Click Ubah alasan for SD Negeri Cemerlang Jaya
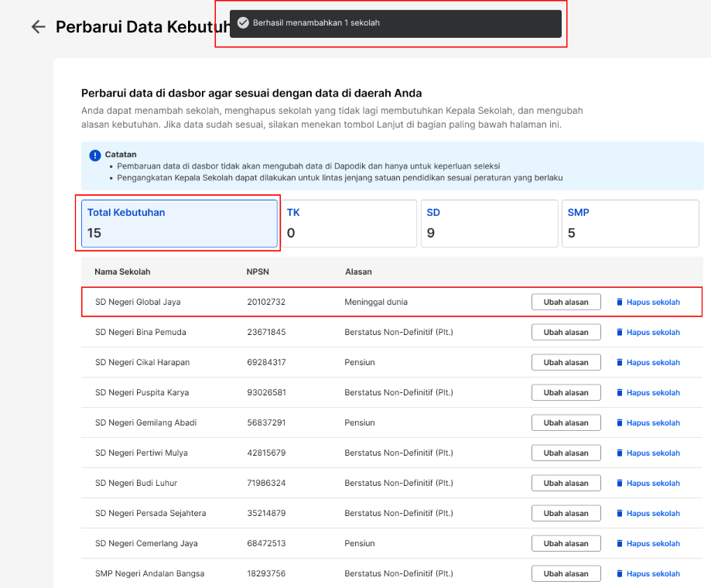Viewport: 711px width, 588px height. (x=566, y=543)
